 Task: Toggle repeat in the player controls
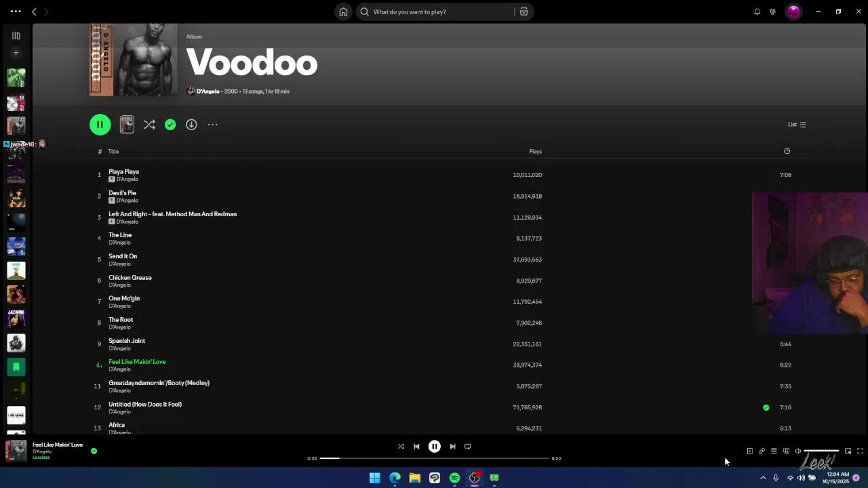[468, 447]
